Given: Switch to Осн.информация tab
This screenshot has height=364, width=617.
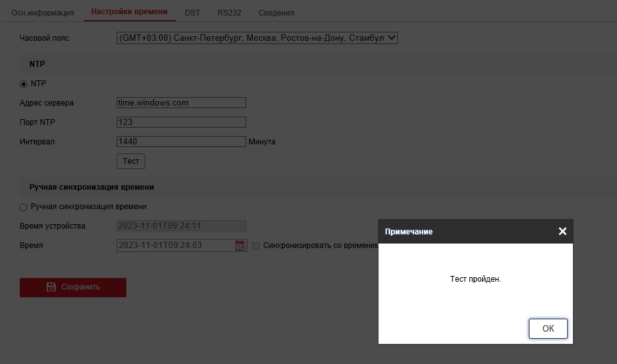Looking at the screenshot, I should (x=43, y=12).
